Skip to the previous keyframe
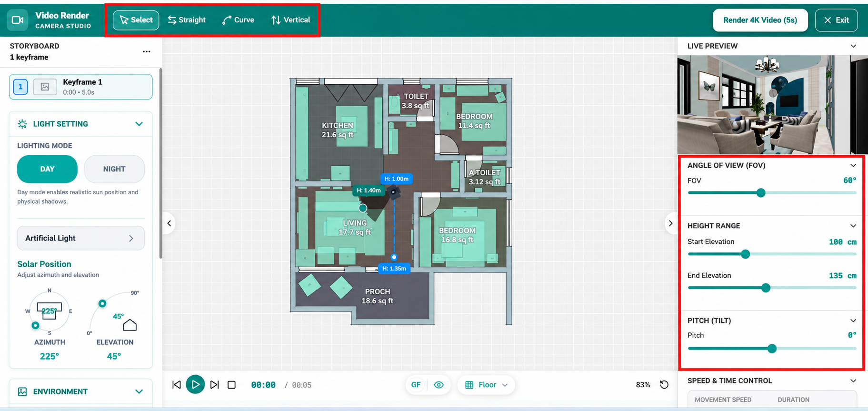This screenshot has width=868, height=411. pos(177,385)
